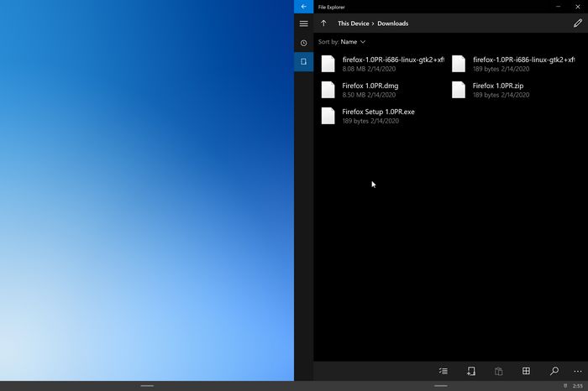Select the 8.08 MB firefox linux file
This screenshot has width=588, height=391.
click(x=382, y=64)
